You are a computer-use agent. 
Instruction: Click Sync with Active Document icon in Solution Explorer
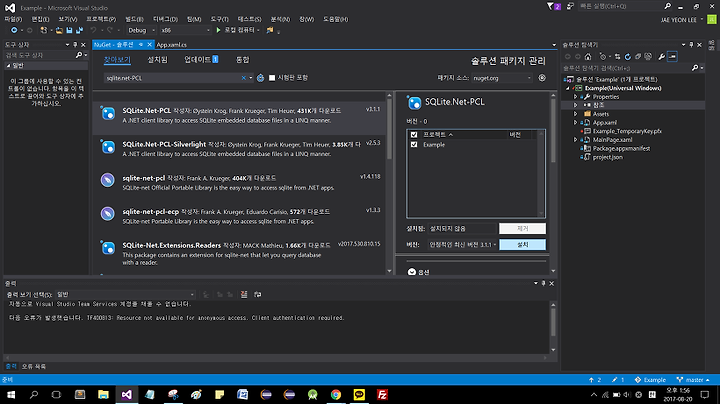618,56
